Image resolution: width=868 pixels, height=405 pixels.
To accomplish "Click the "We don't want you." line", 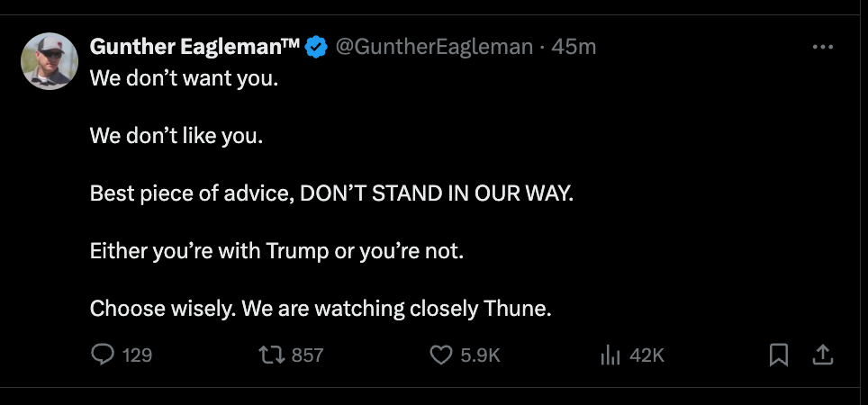I will click(x=185, y=78).
